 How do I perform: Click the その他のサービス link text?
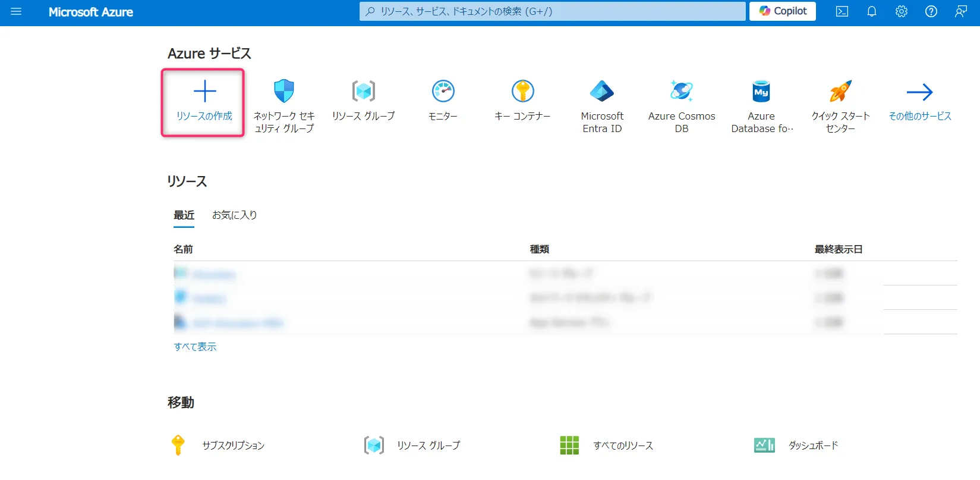click(920, 116)
